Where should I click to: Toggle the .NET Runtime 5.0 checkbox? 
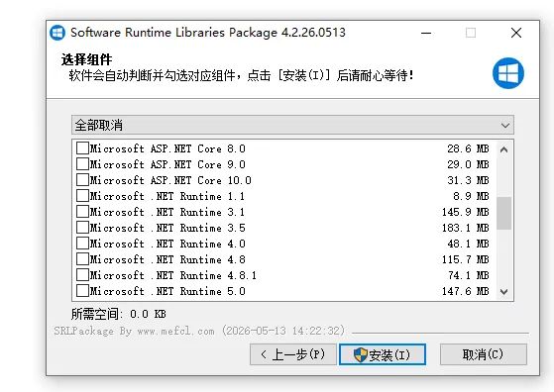tap(82, 291)
